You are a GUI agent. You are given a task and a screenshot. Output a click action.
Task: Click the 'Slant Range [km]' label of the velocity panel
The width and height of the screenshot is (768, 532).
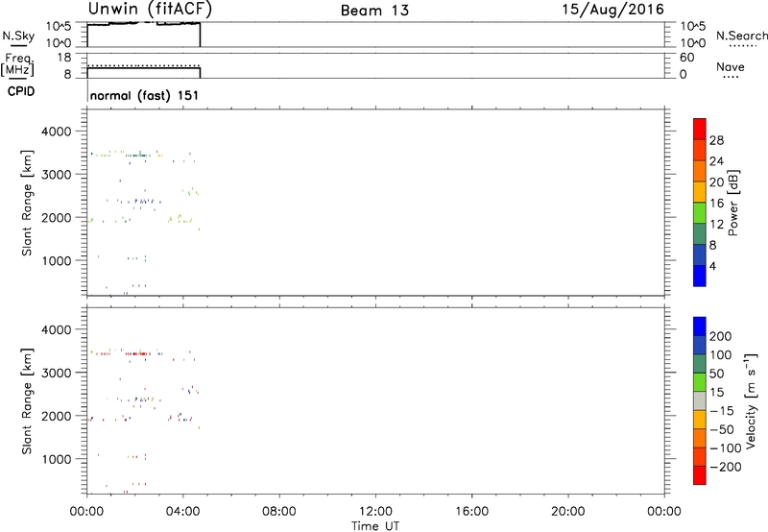point(27,401)
